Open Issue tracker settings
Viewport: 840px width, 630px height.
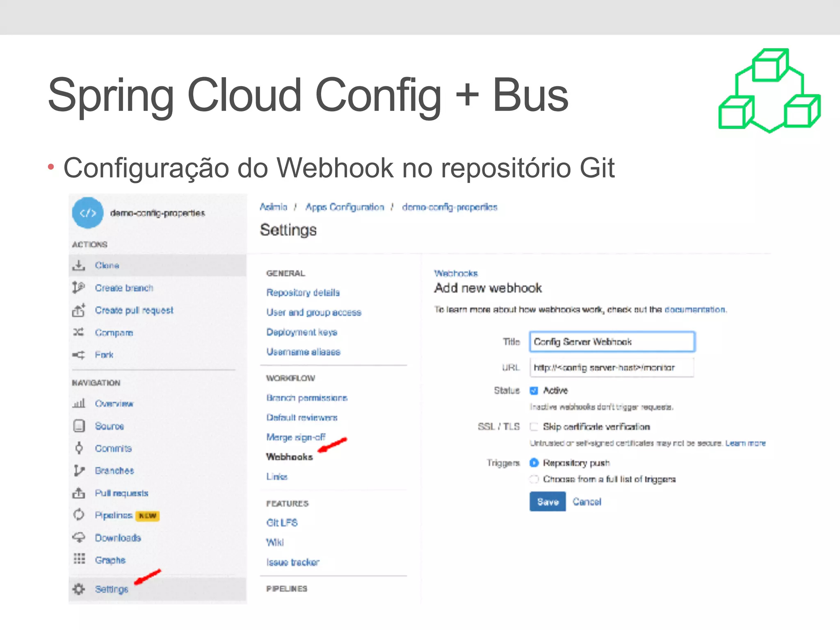tap(293, 562)
